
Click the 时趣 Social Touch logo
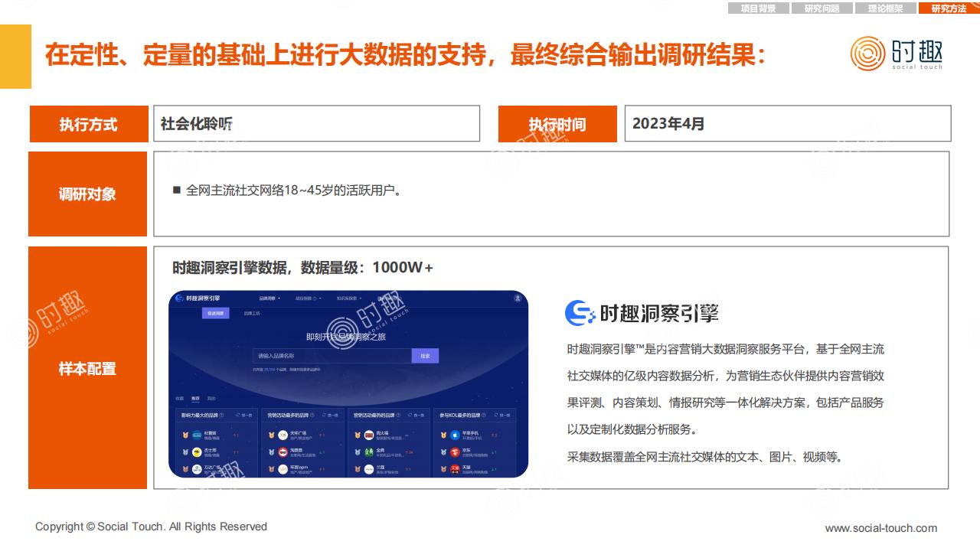pyautogui.click(x=897, y=54)
